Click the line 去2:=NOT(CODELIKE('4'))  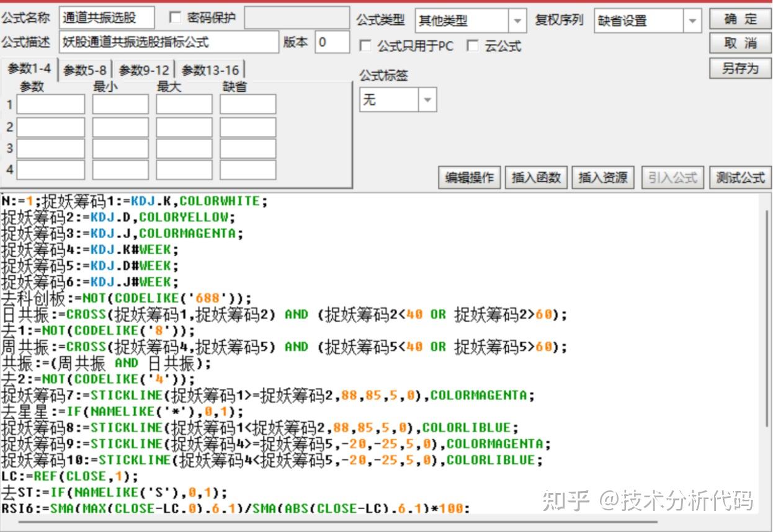tap(99, 379)
